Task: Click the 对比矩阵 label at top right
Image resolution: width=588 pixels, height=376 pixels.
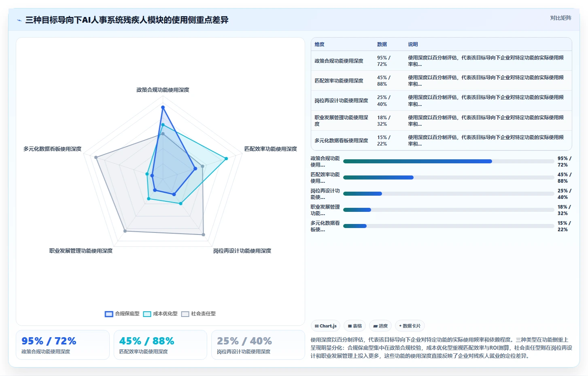Action: tap(560, 18)
